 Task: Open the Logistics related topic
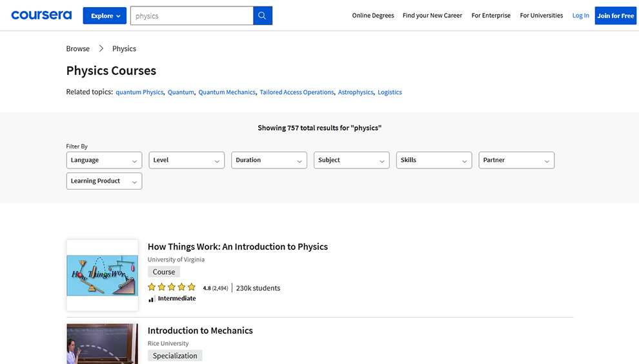(390, 92)
